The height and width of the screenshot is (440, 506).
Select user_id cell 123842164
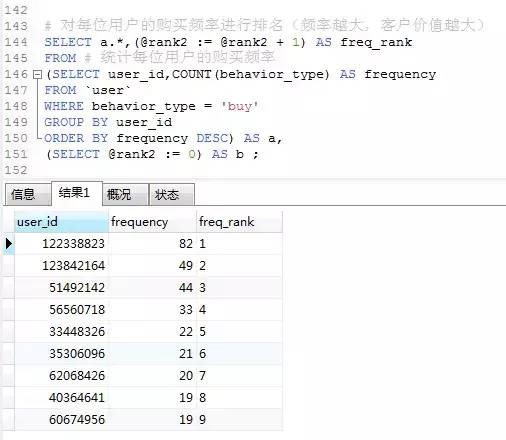pos(61,266)
